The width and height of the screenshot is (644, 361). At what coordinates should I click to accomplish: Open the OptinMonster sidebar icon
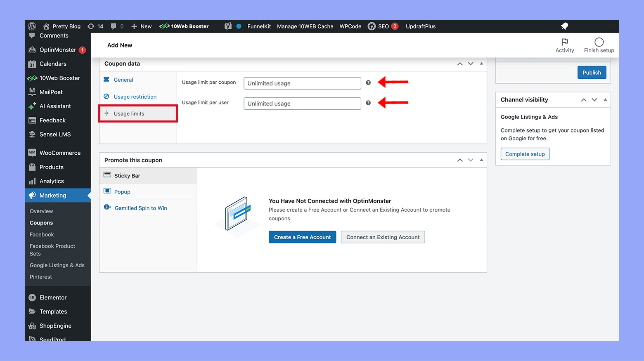tap(32, 50)
